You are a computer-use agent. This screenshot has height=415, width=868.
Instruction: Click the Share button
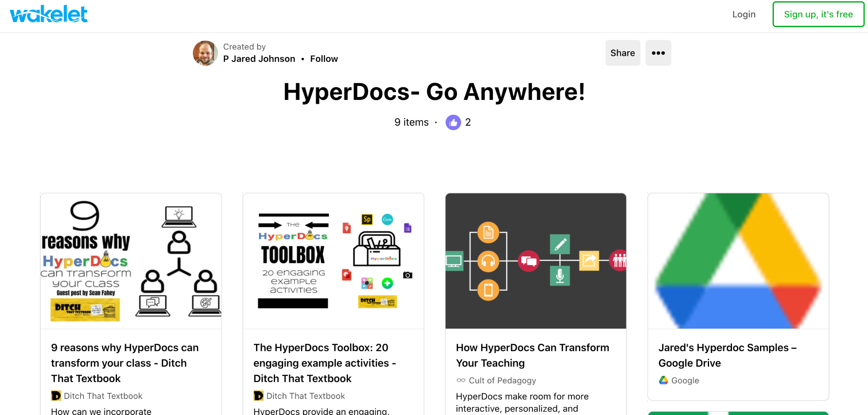(623, 53)
